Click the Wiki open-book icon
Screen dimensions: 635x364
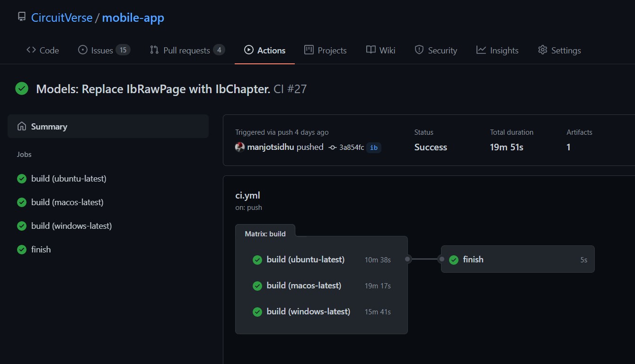pyautogui.click(x=371, y=50)
